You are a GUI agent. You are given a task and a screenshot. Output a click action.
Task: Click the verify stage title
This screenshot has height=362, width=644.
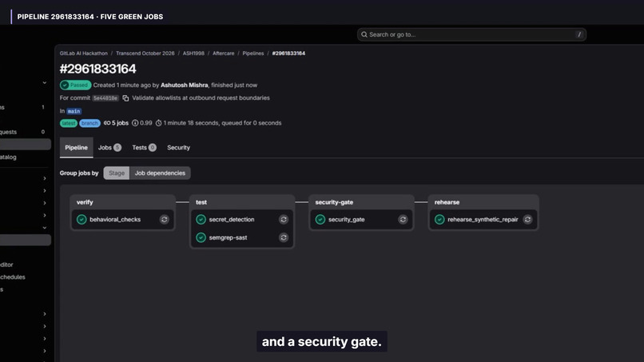[x=85, y=202]
